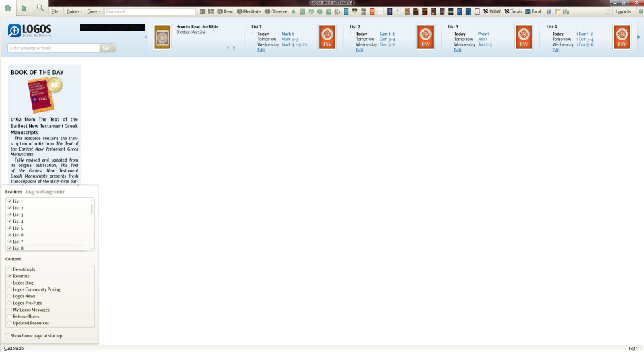The height and width of the screenshot is (352, 644).
Task: Click in the Command input box
Action: [x=149, y=11]
